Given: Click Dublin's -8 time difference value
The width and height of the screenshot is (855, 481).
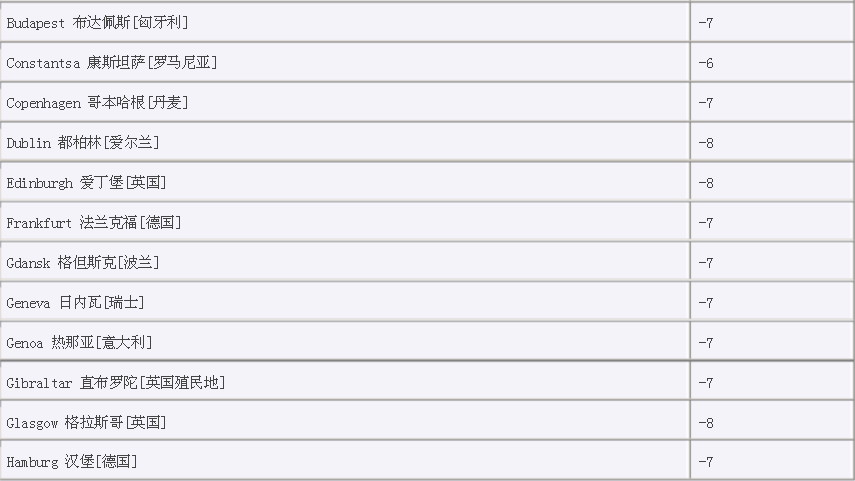Looking at the screenshot, I should pos(706,142).
